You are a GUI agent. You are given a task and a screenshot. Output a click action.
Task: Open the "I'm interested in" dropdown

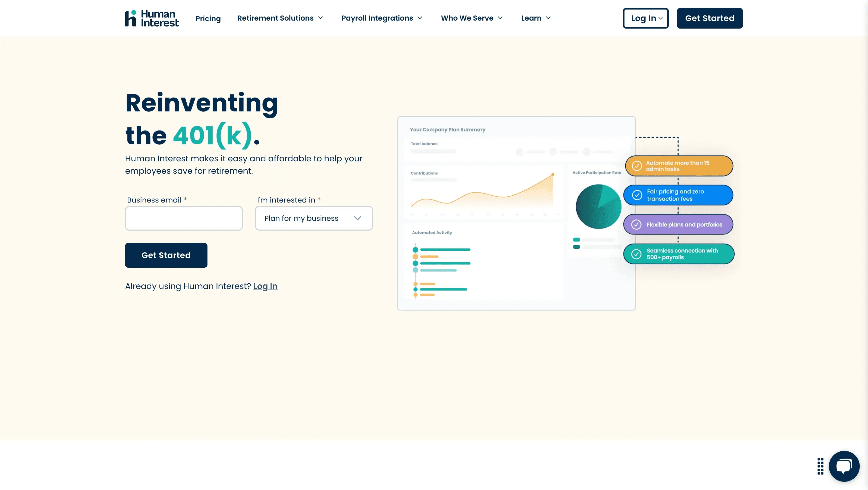[314, 218]
